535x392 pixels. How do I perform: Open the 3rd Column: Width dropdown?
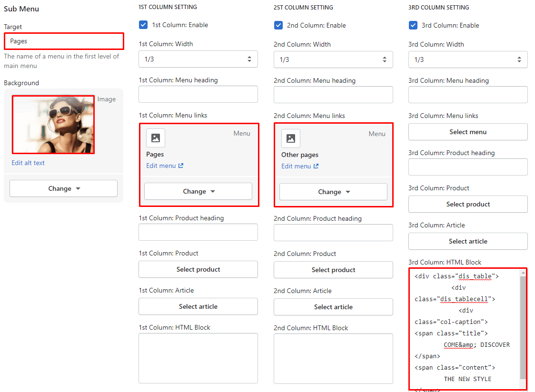(468, 59)
